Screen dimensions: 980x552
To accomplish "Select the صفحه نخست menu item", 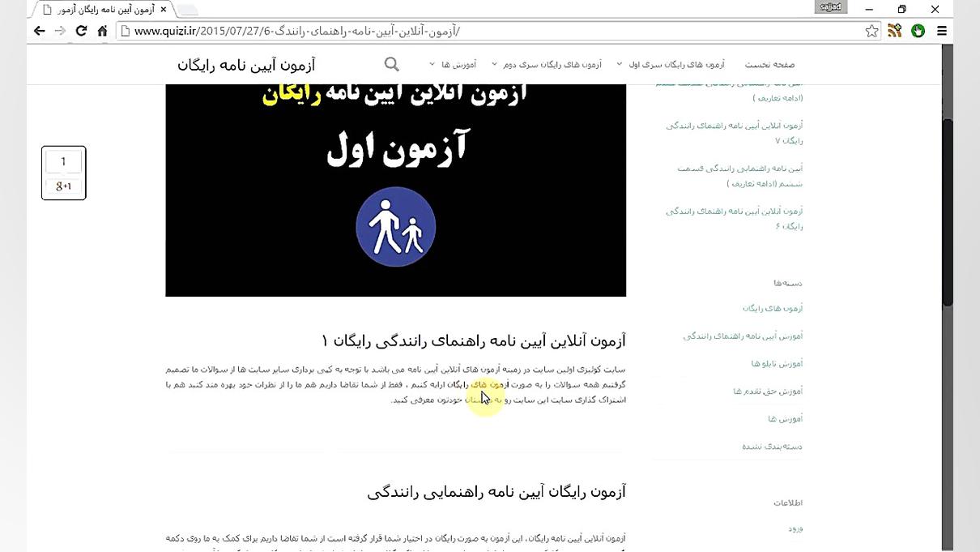I will [768, 64].
